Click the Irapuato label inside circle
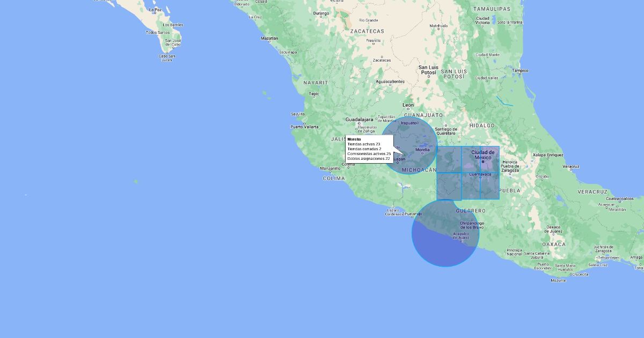Image resolution: width=644 pixels, height=338 pixels. (408, 123)
